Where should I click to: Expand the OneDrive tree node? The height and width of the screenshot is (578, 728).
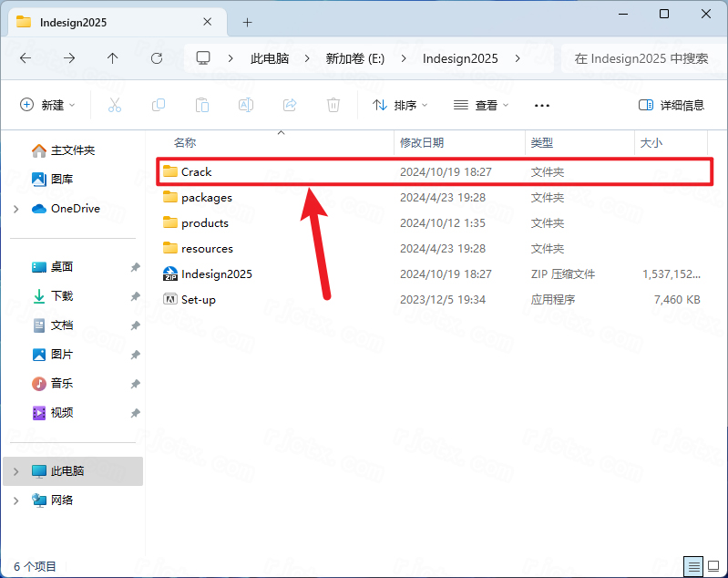pos(16,209)
